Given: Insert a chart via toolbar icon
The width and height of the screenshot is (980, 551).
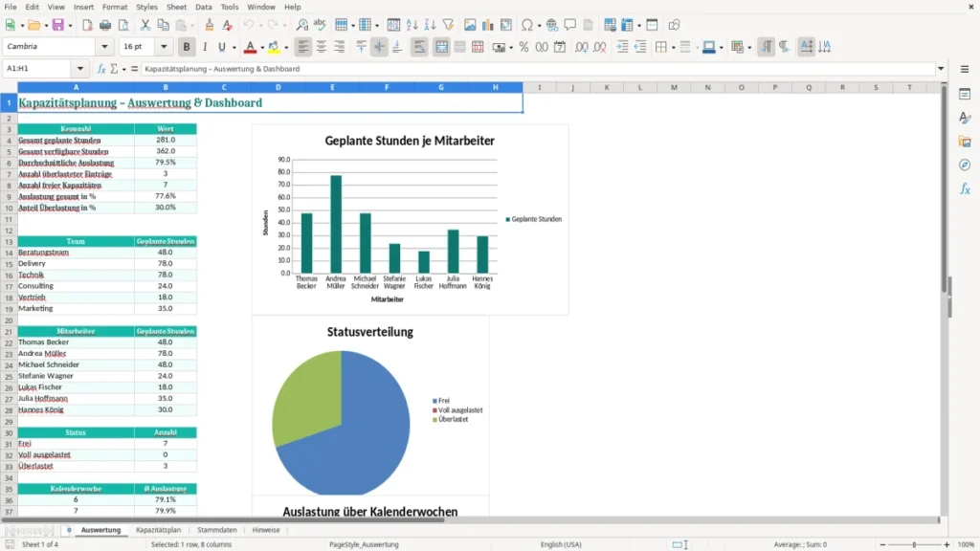Looking at the screenshot, I should [488, 25].
